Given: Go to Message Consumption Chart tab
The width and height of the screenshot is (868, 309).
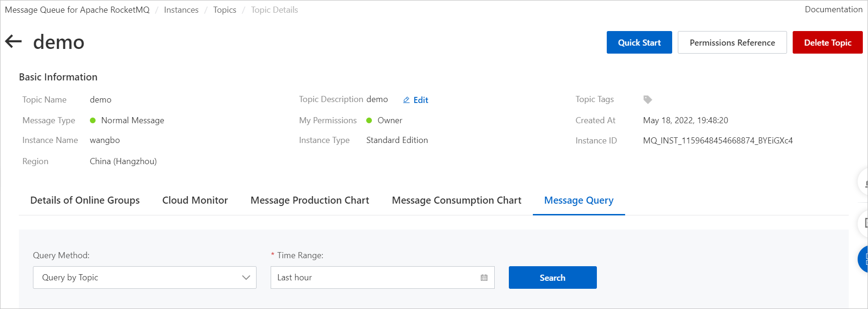Looking at the screenshot, I should (x=457, y=200).
